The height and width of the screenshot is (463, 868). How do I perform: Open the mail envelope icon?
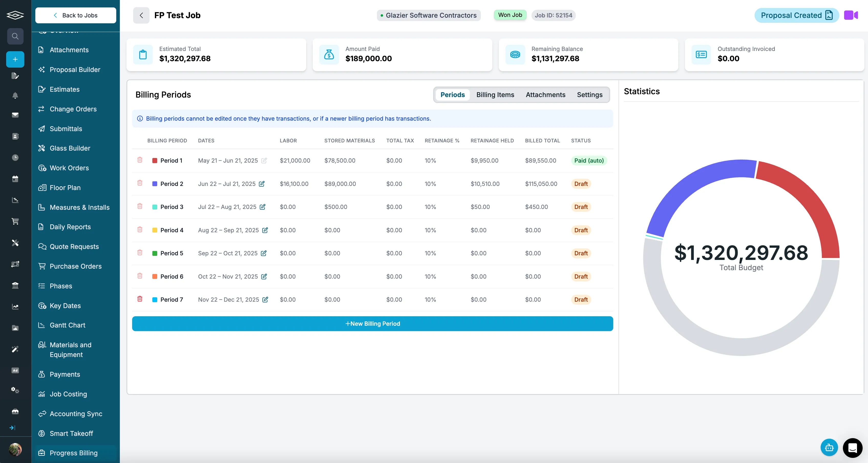[15, 115]
